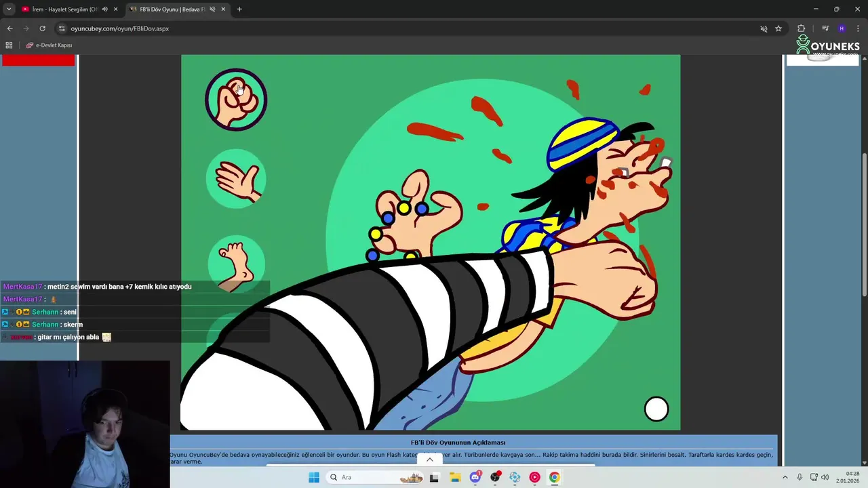Open the Chrome profile avatar H

pos(842,28)
